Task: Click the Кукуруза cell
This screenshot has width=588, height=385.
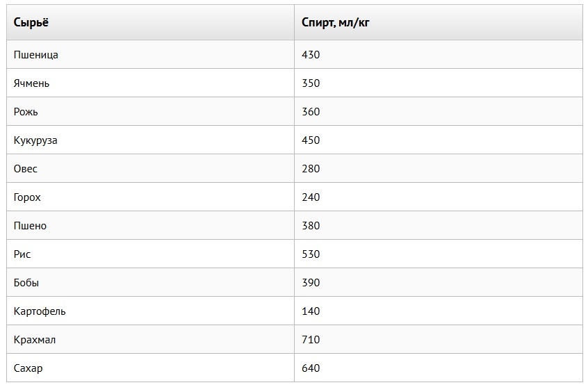Action: (36, 140)
